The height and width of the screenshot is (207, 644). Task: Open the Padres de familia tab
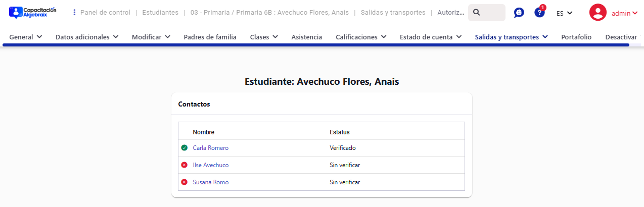pyautogui.click(x=210, y=37)
